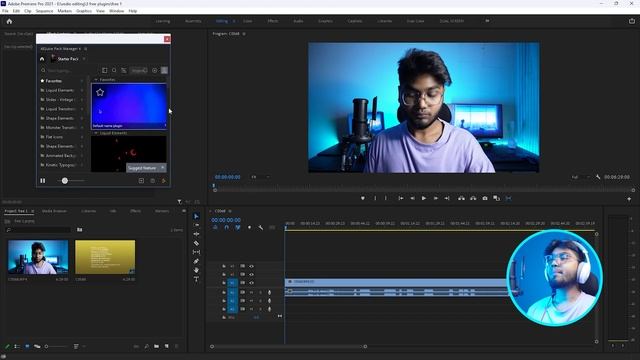Screen dimensions: 640x360
Task: Open the Starter Pack dropdown
Action: point(84,59)
